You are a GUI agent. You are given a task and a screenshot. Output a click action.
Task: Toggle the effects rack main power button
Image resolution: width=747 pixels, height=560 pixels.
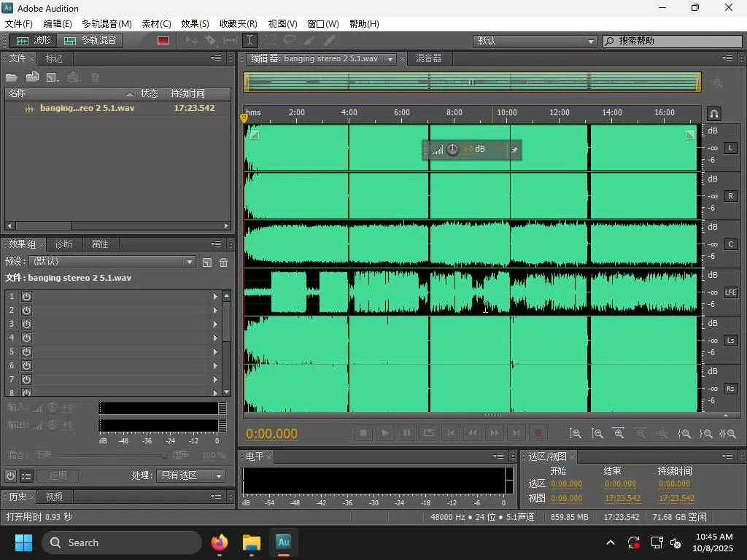(10, 475)
